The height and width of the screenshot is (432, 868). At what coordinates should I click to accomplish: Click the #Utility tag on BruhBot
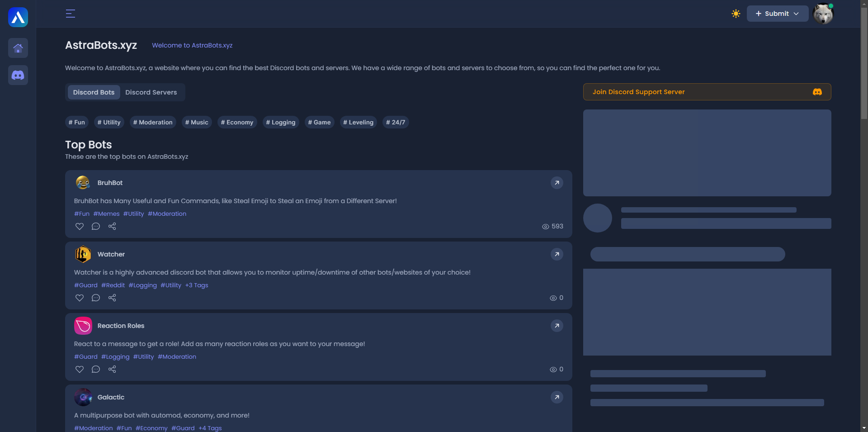click(133, 214)
